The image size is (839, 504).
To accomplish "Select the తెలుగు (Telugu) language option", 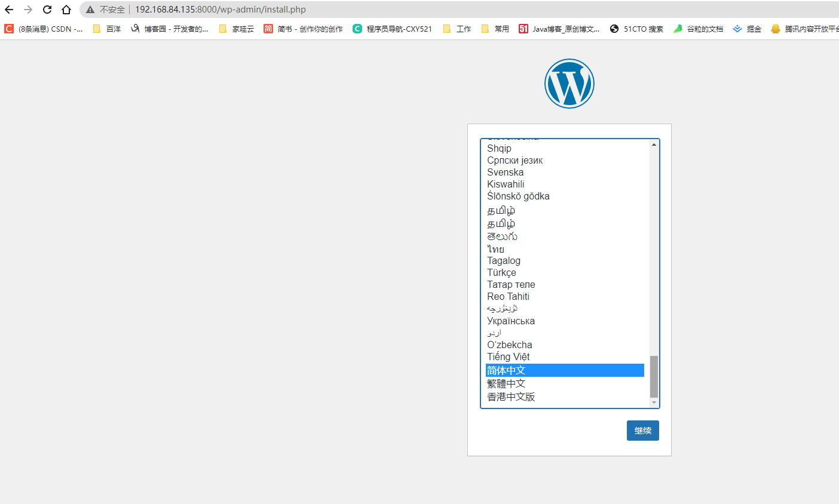I will [565, 236].
